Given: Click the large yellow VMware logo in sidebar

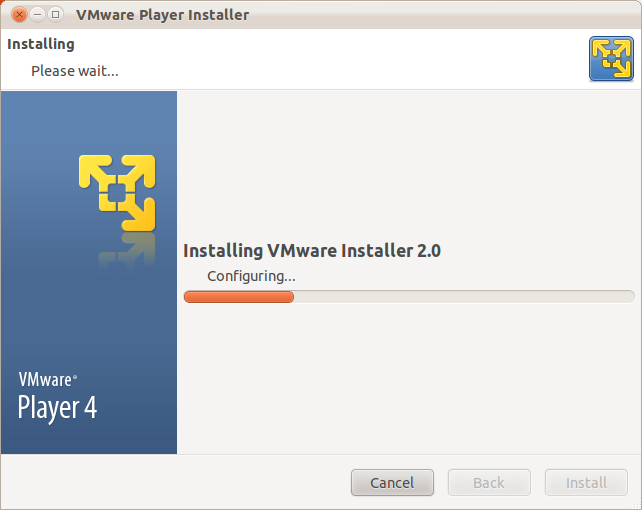Looking at the screenshot, I should click(x=117, y=192).
